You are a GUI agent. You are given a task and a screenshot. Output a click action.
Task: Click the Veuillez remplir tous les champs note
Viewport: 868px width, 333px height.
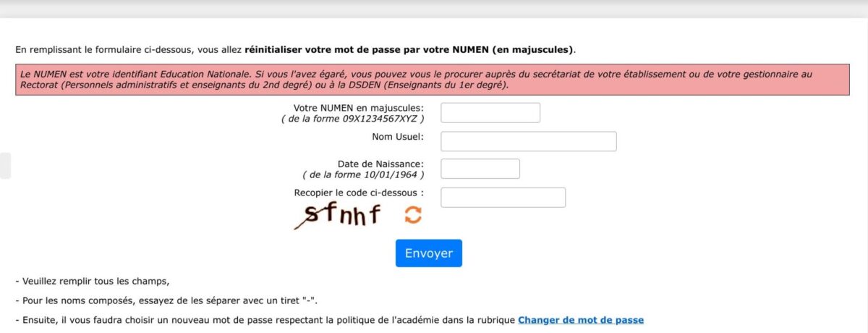pyautogui.click(x=92, y=281)
